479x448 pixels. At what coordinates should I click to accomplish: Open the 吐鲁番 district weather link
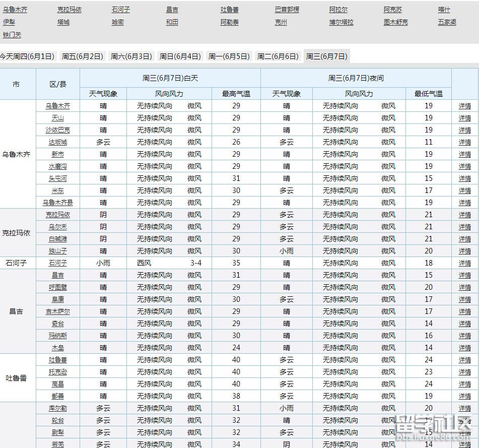pos(57,359)
